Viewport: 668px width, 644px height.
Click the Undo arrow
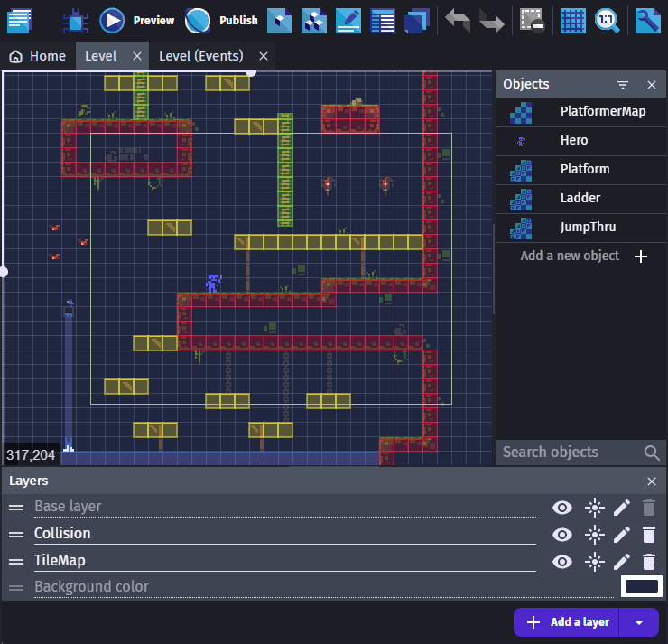coord(458,20)
